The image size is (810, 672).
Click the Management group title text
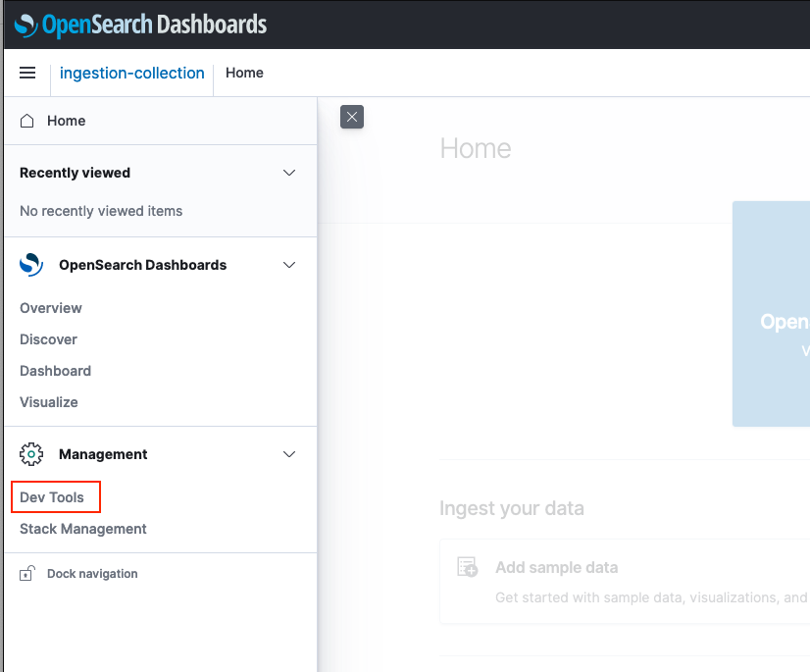click(x=103, y=454)
